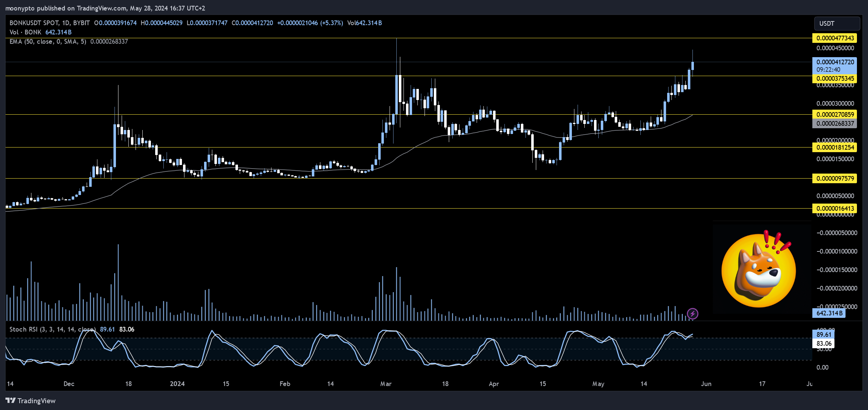Click the Stoch RSI 89.61 value label

pyautogui.click(x=823, y=335)
